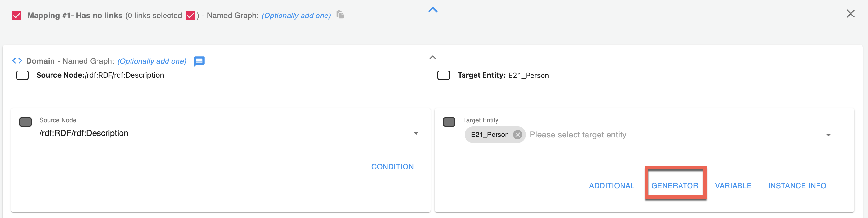Open the Target Entity dropdown arrow
Viewport: 868px width, 218px height.
[828, 135]
